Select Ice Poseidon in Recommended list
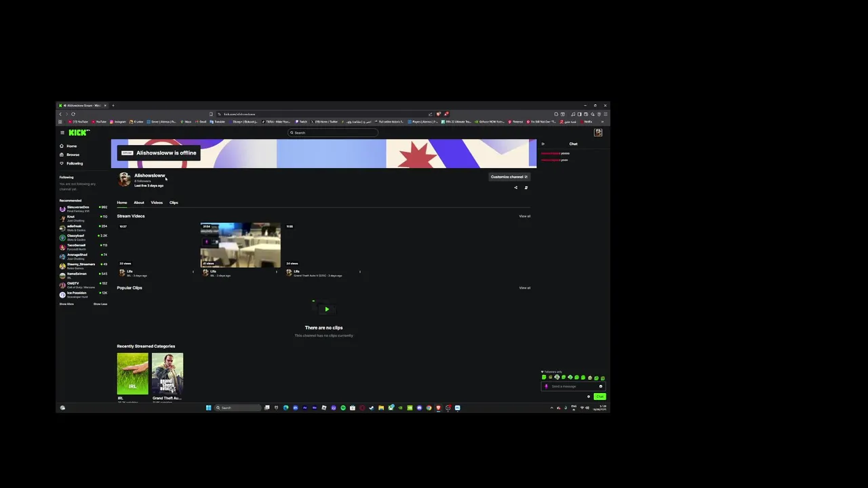Image resolution: width=868 pixels, height=488 pixels. coord(83,294)
